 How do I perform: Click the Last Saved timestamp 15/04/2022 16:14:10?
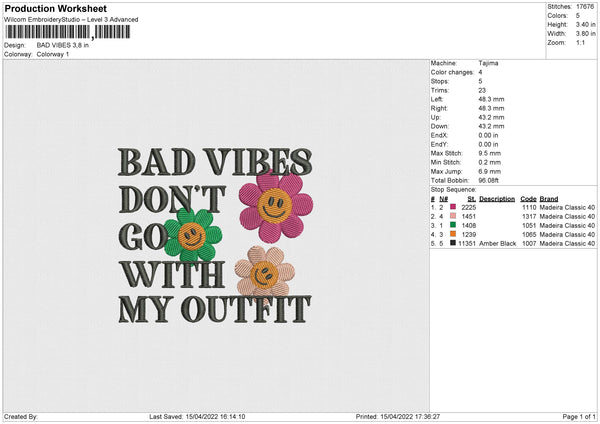coord(215,416)
